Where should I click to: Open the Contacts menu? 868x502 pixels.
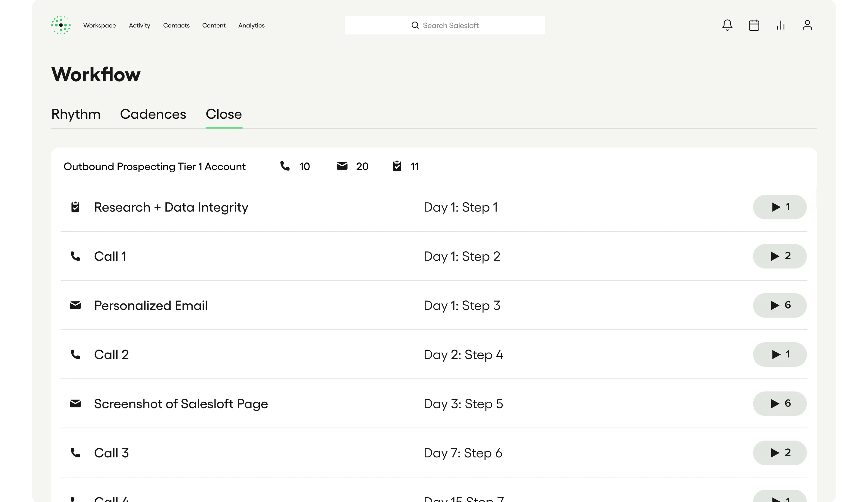(176, 26)
